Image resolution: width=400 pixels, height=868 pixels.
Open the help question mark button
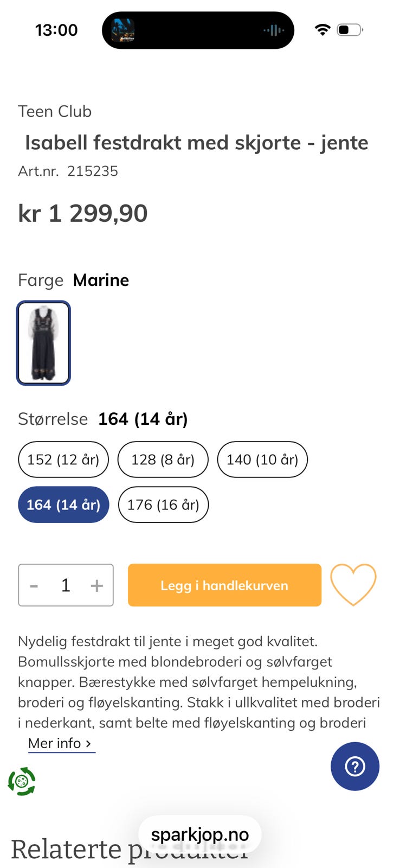355,766
